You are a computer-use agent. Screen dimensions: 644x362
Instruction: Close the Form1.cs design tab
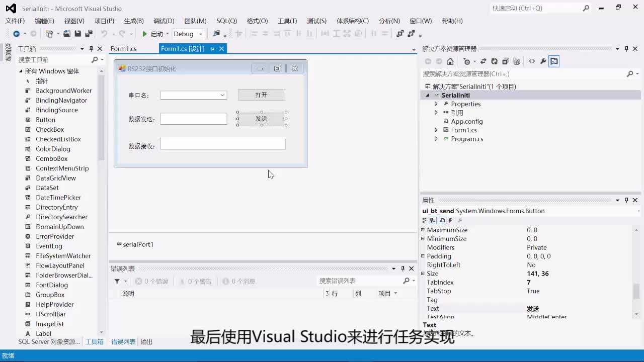pos(221,49)
